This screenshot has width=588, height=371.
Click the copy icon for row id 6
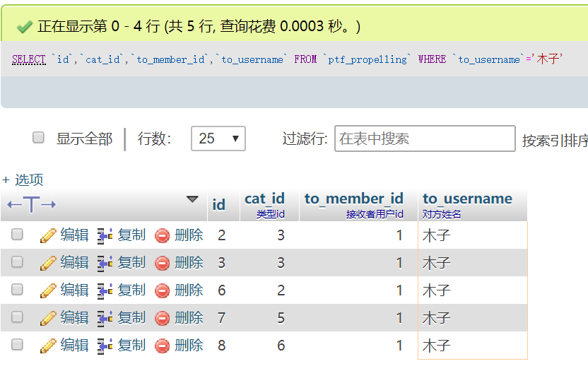[105, 290]
